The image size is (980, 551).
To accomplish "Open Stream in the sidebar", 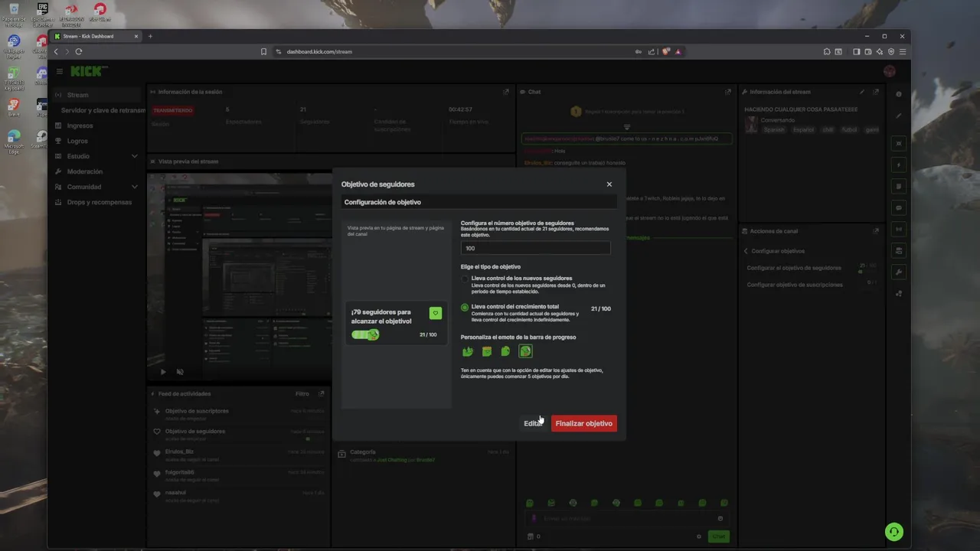I will click(x=98, y=95).
